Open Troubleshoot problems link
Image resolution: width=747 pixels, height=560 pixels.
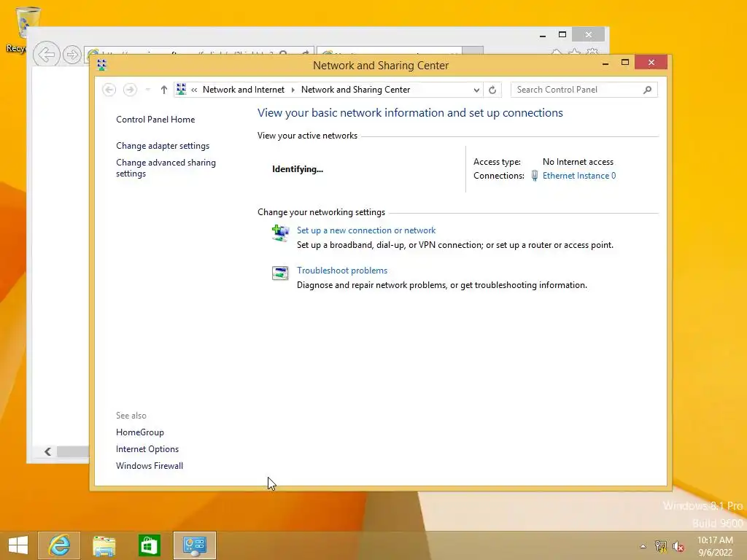point(342,271)
